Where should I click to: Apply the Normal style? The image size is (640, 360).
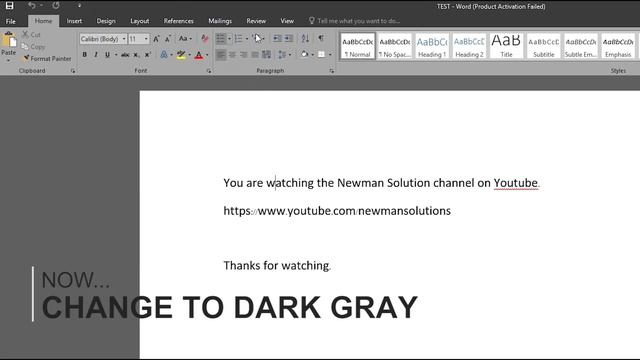(358, 46)
